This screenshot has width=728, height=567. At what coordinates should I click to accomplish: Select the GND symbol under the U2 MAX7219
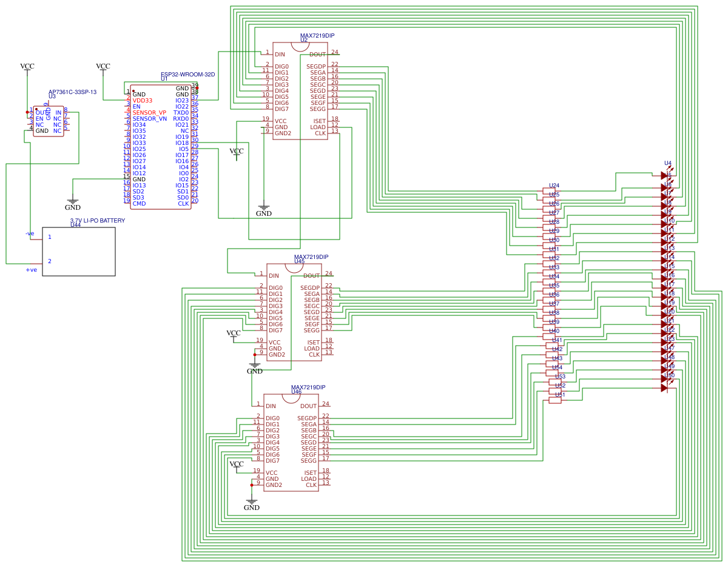click(264, 210)
